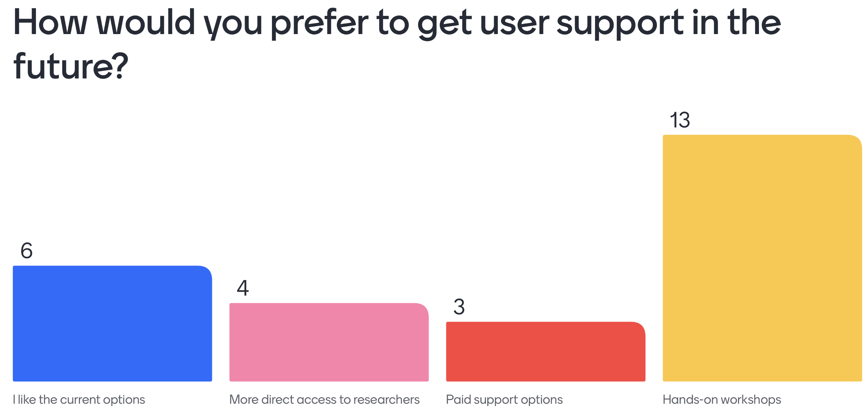Select the "Hands-on workshops" axis label

coord(721,399)
